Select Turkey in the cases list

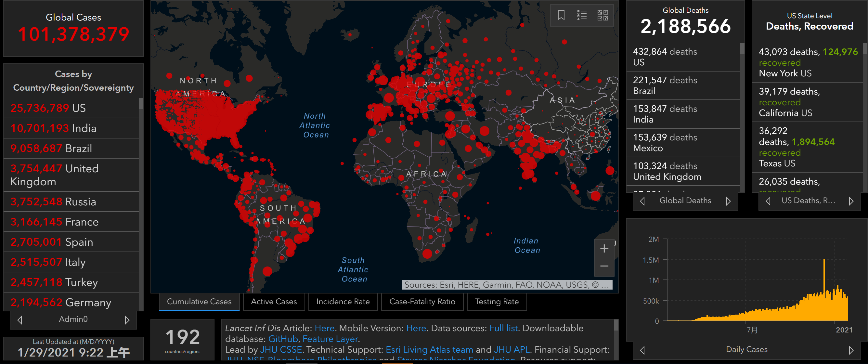(71, 282)
